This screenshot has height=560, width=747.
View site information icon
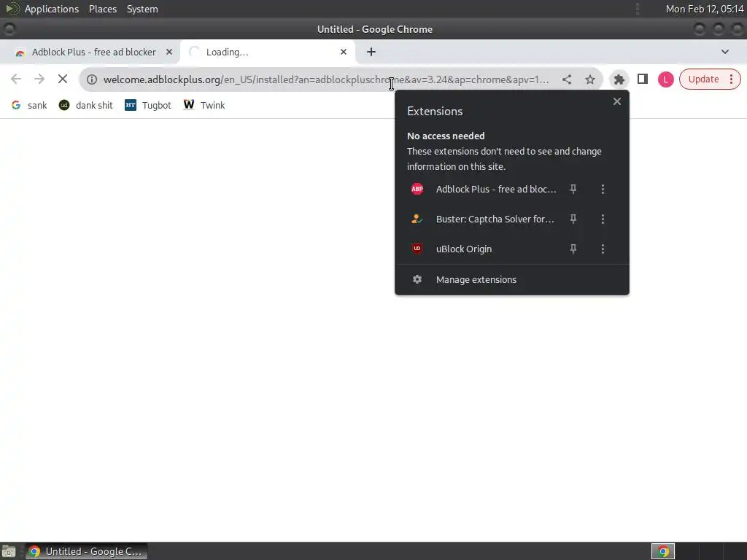pos(92,79)
